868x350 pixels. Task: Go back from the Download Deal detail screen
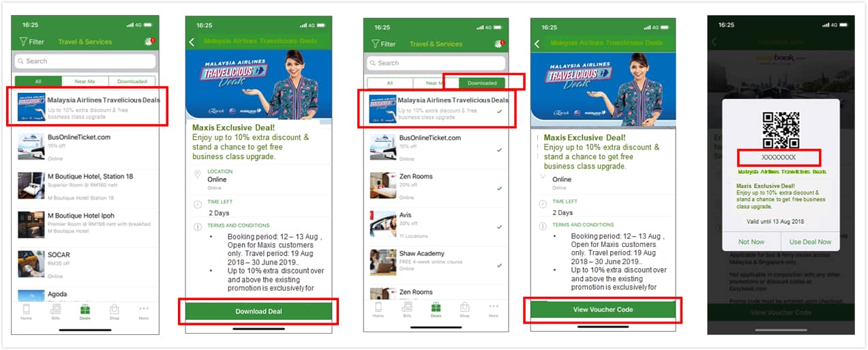[192, 42]
